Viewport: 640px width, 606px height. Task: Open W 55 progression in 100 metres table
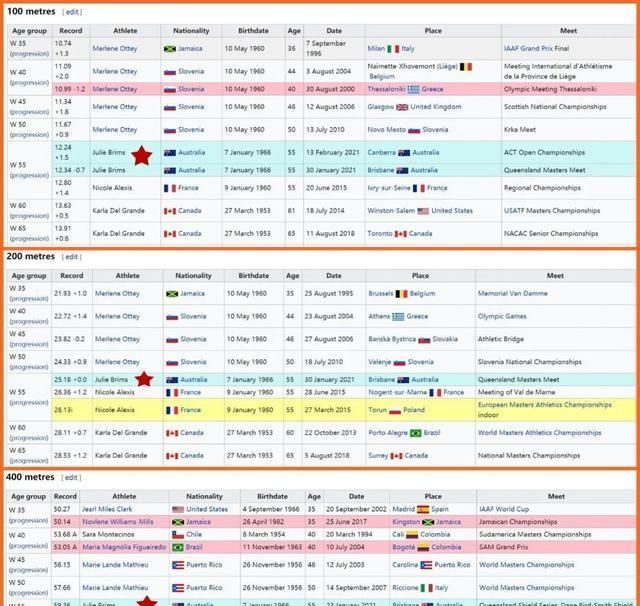click(x=29, y=175)
